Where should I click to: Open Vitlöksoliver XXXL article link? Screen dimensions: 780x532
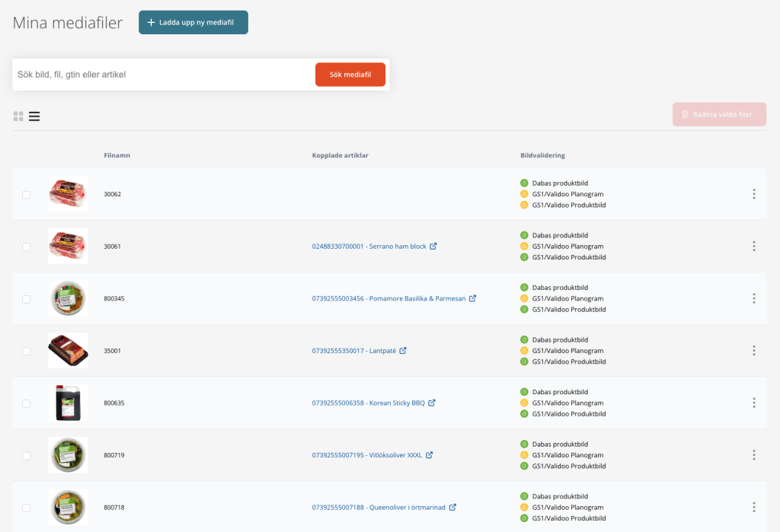367,455
